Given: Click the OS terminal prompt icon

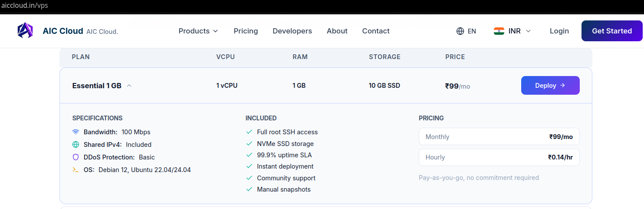Looking at the screenshot, I should pos(76,170).
